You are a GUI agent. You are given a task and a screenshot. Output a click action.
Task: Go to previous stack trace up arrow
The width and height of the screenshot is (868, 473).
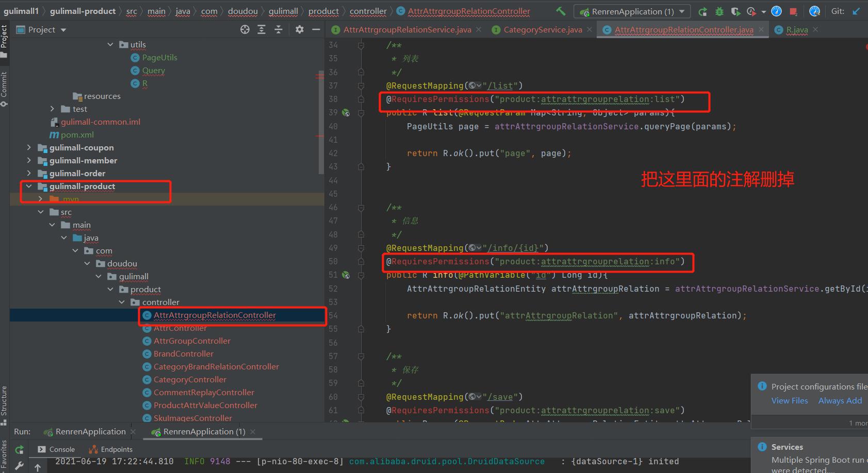pyautogui.click(x=38, y=467)
